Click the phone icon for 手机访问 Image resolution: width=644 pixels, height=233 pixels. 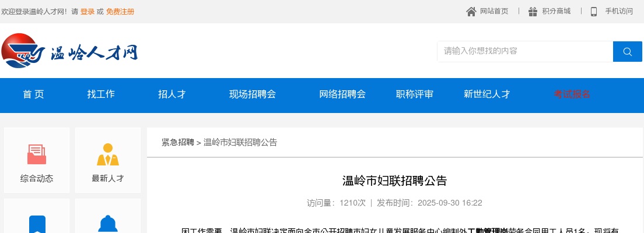point(594,12)
